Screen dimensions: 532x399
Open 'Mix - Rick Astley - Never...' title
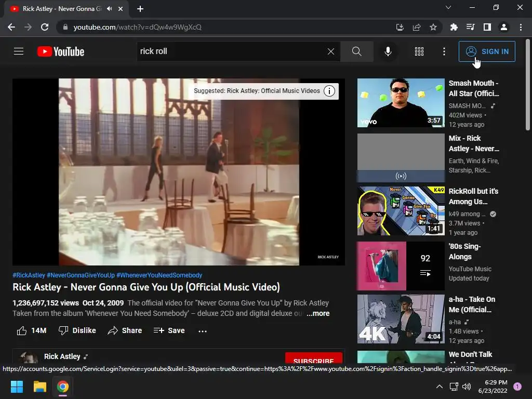(x=474, y=143)
